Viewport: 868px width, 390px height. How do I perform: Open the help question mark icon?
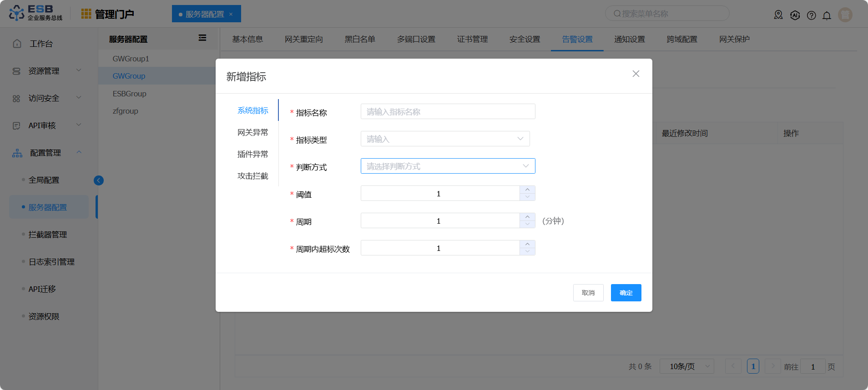click(x=811, y=15)
